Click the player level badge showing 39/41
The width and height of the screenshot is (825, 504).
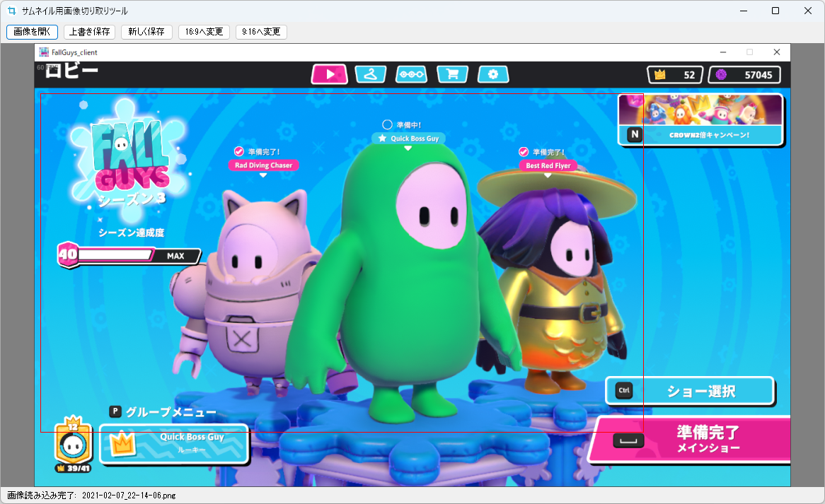point(73,444)
